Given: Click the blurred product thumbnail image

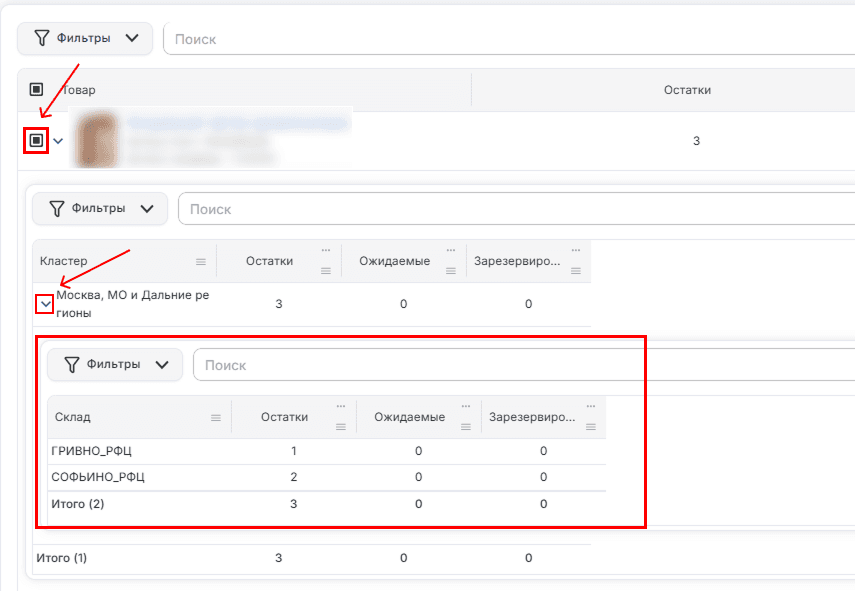Looking at the screenshot, I should pyautogui.click(x=97, y=139).
